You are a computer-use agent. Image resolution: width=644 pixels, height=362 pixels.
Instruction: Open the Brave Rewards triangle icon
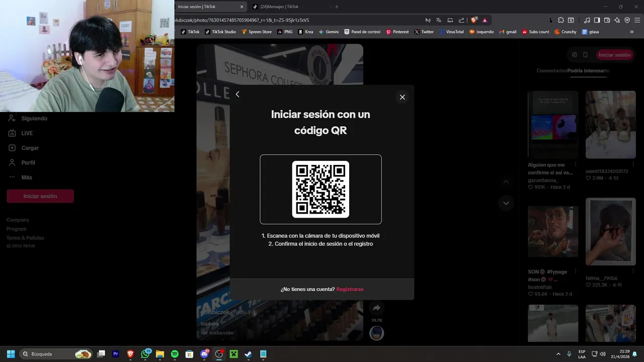pyautogui.click(x=485, y=20)
